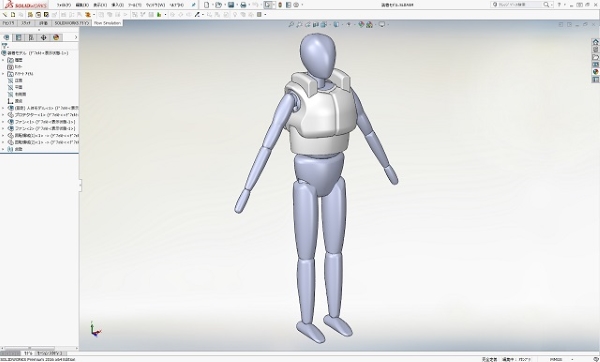Click the Undo icon
Image resolution: width=600 pixels, height=362 pixels.
pos(255,5)
